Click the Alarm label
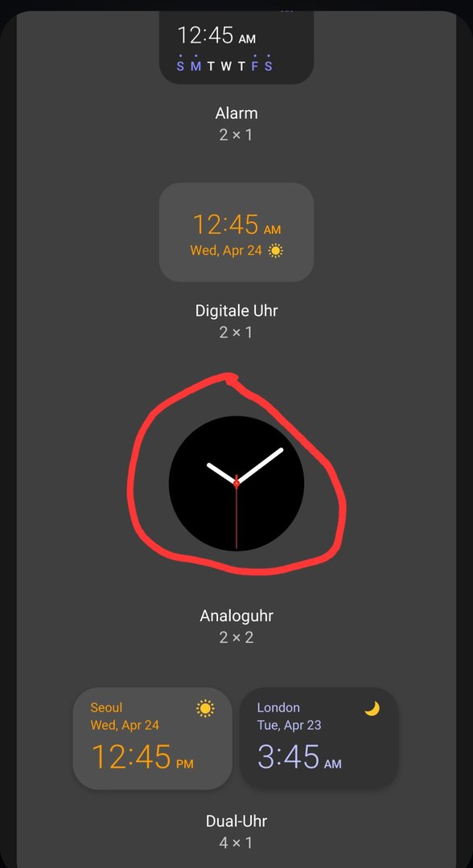Image resolution: width=473 pixels, height=868 pixels. click(x=236, y=113)
